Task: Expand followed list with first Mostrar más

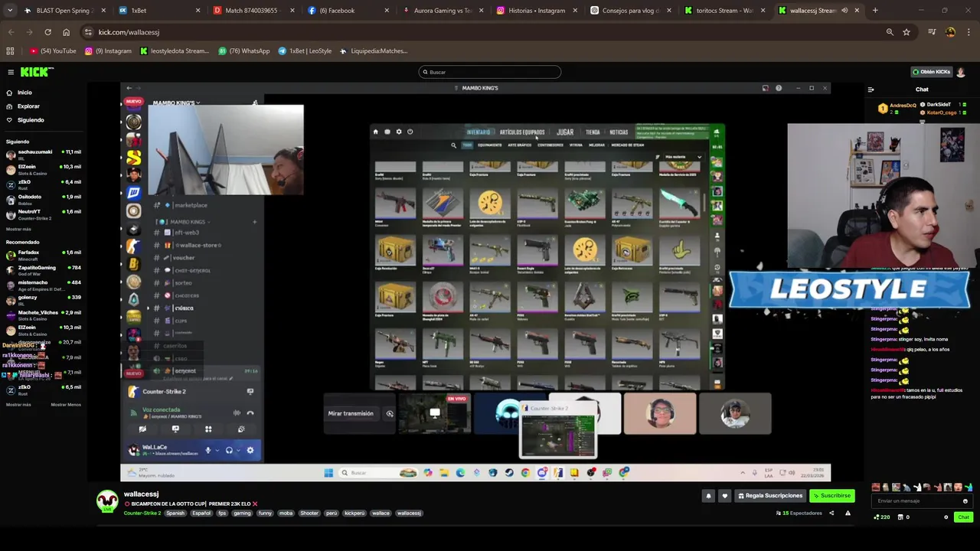Action: point(18,229)
